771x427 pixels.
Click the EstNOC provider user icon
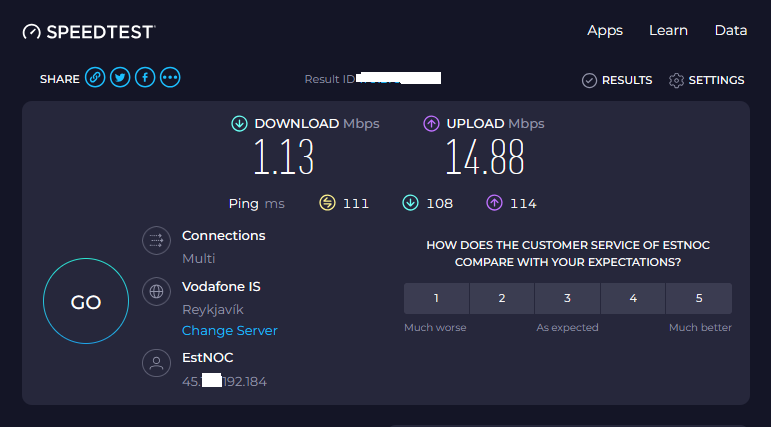[x=156, y=363]
